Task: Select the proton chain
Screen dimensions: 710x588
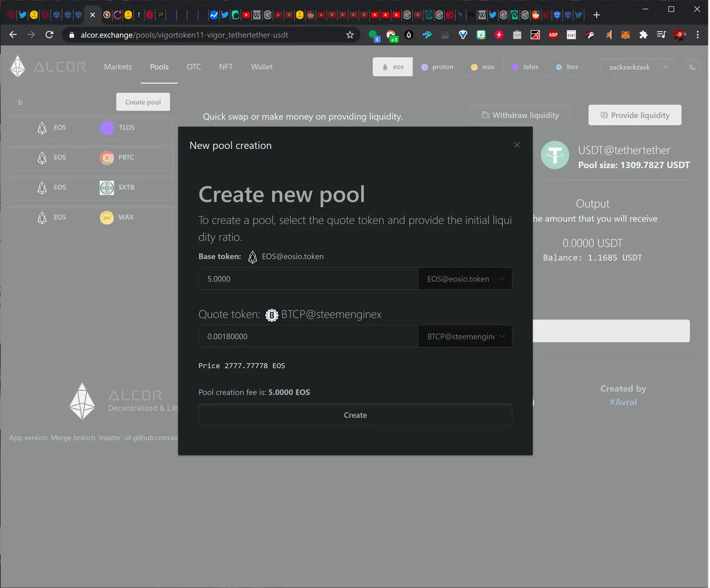Action: (x=437, y=67)
